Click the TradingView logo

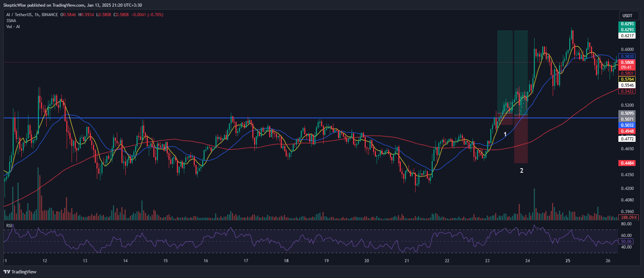click(x=20, y=272)
